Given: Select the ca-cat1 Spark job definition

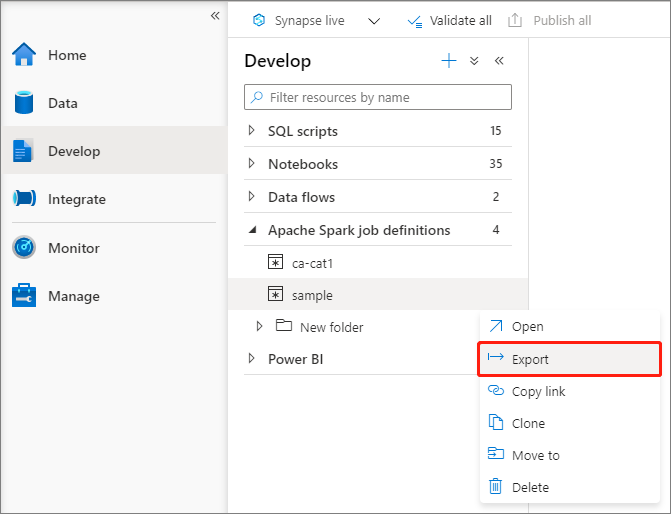Looking at the screenshot, I should pyautogui.click(x=311, y=263).
